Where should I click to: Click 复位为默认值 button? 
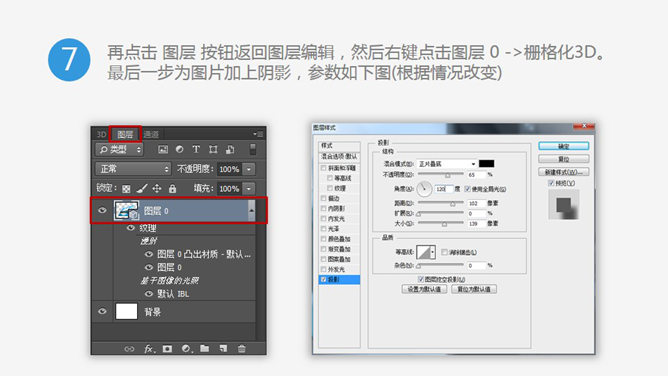point(474,289)
